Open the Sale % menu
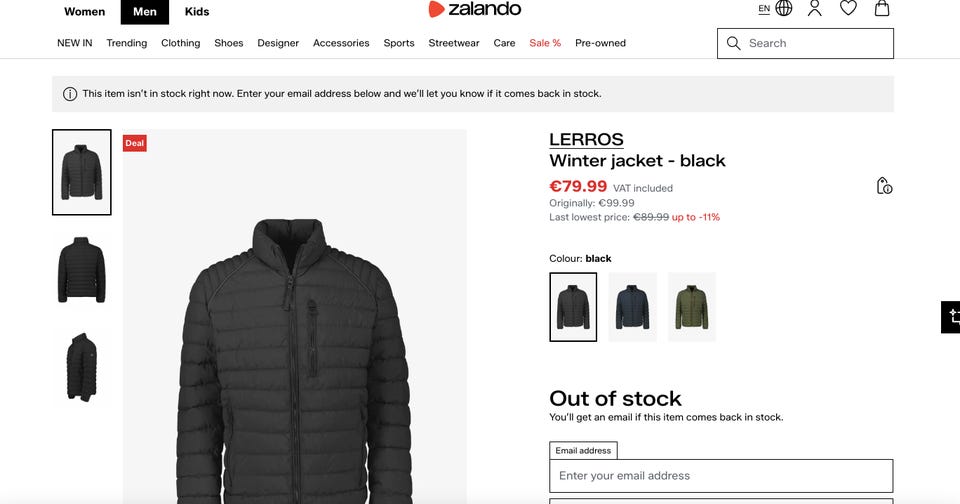 545,43
